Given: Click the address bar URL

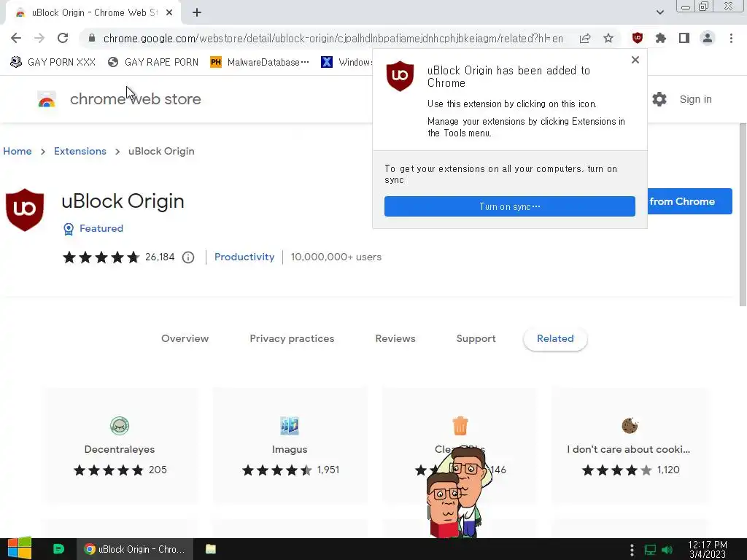Looking at the screenshot, I should point(333,38).
